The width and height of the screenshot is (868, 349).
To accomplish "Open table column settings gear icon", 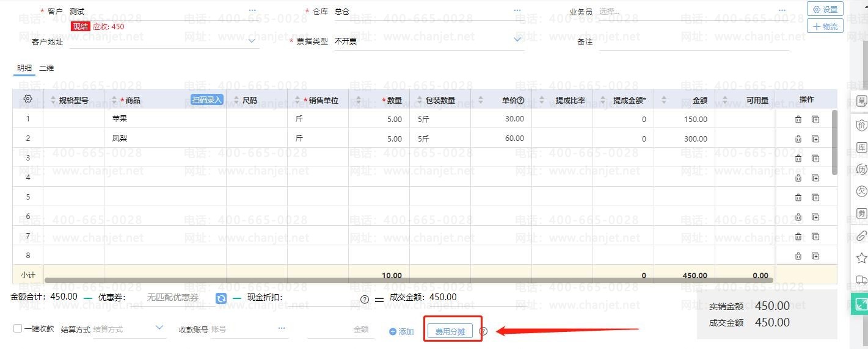I will coord(27,99).
